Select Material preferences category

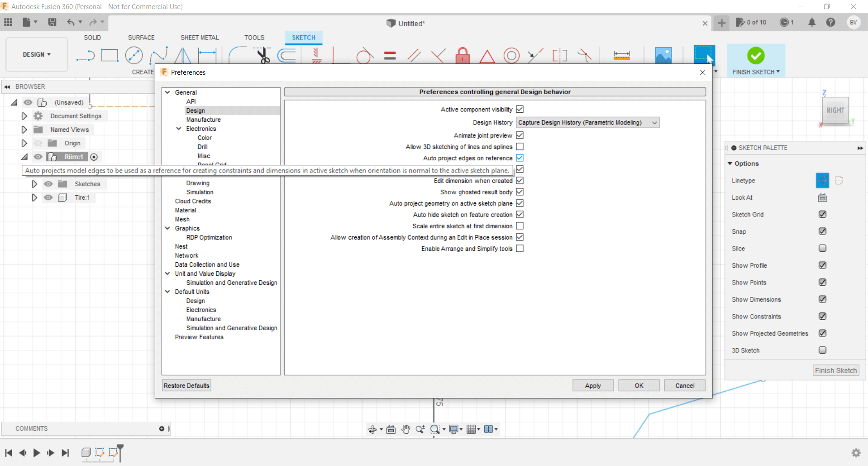[186, 210]
